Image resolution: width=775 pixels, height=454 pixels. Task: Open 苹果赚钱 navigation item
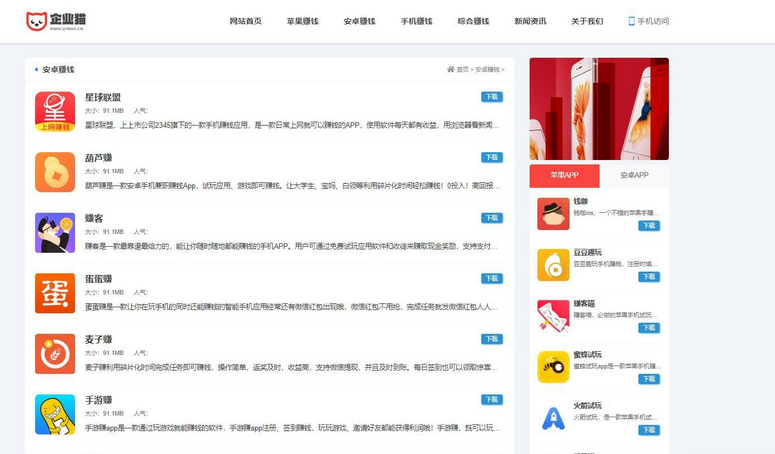tap(302, 21)
